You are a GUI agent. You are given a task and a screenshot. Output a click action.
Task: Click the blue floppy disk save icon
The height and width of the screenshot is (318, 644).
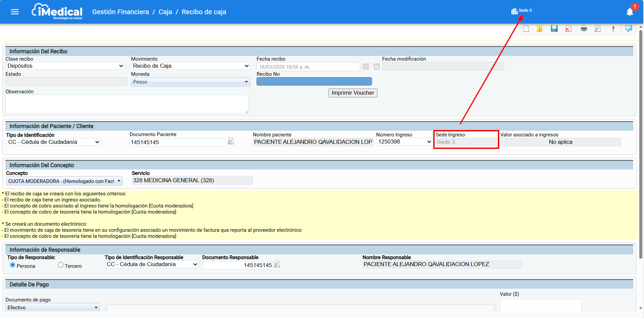554,29
